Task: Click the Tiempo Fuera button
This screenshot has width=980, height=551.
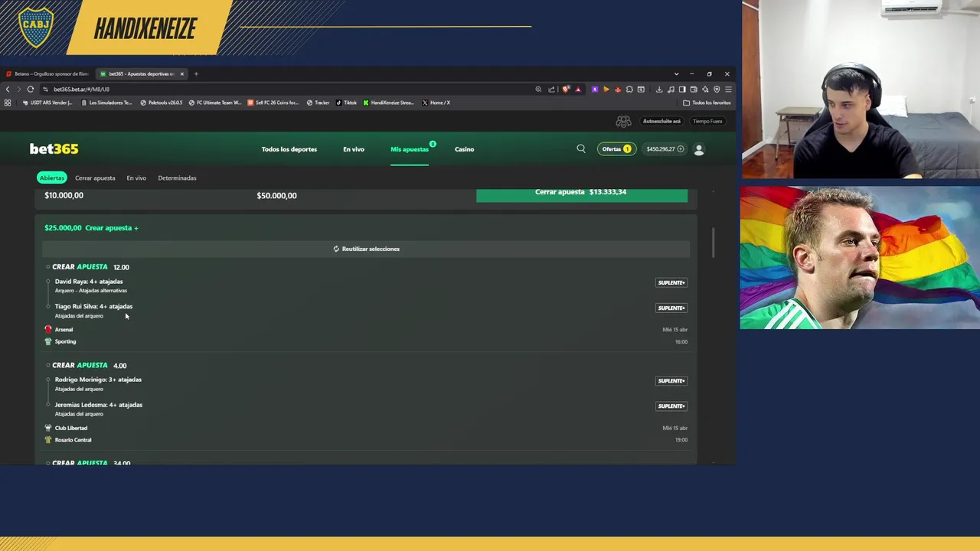Action: (x=707, y=121)
